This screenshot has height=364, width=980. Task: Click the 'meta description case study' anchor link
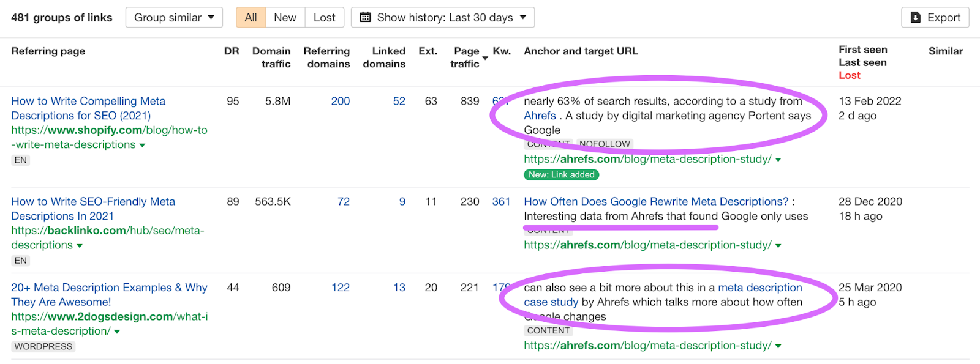click(x=663, y=295)
